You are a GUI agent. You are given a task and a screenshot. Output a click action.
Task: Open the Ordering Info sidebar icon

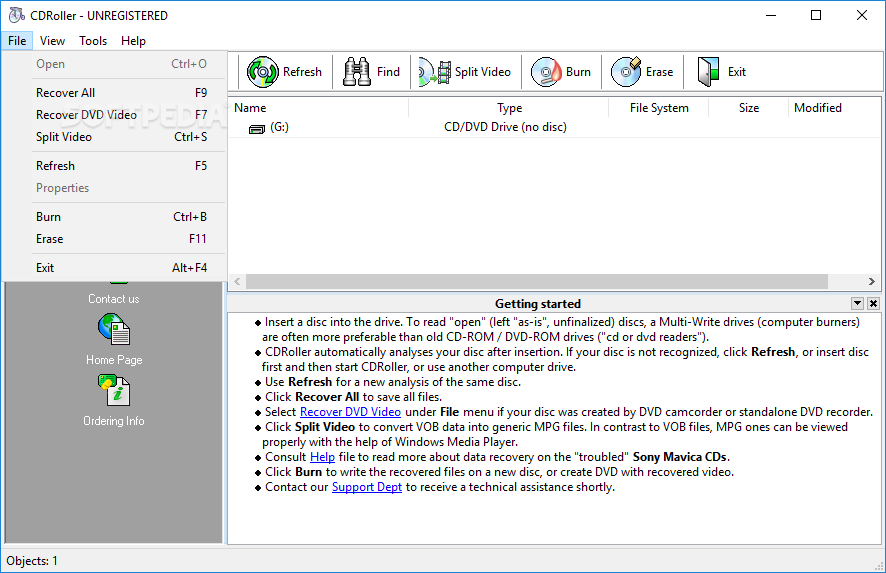tap(114, 390)
